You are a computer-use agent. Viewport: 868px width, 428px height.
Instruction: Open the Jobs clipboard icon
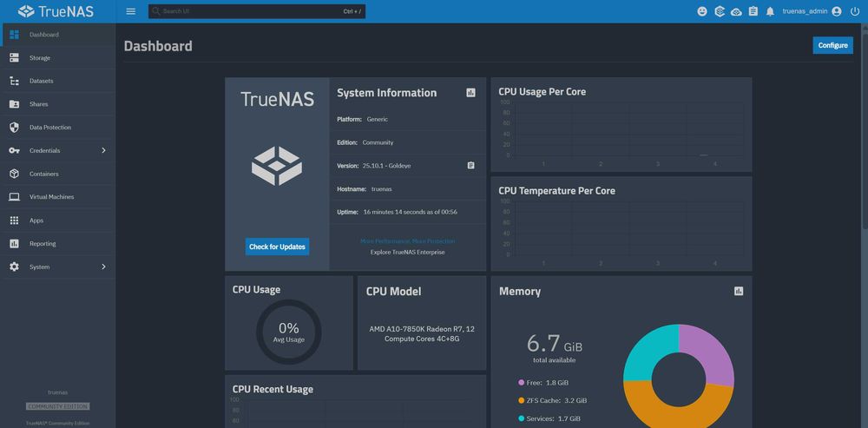click(753, 11)
